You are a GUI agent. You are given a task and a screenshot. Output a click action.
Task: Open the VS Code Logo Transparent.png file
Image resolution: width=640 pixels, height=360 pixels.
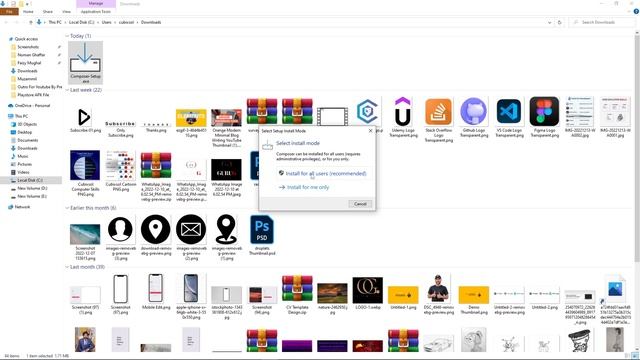pos(509,117)
